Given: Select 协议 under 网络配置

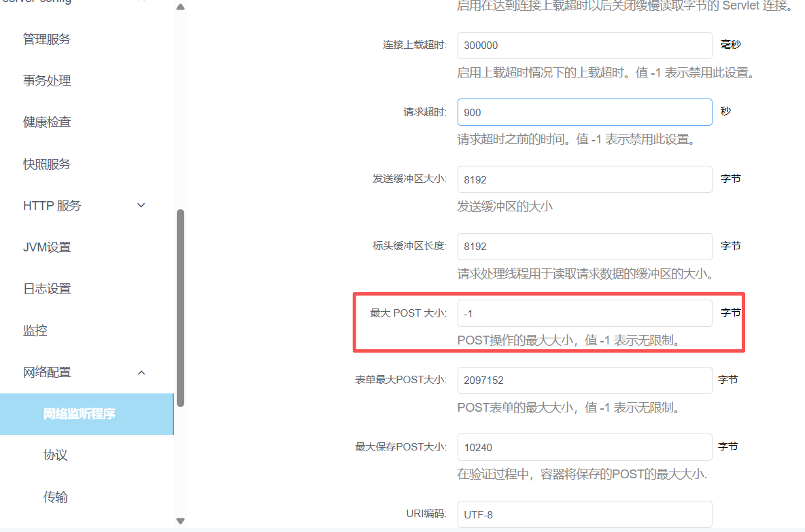Looking at the screenshot, I should pyautogui.click(x=56, y=455).
